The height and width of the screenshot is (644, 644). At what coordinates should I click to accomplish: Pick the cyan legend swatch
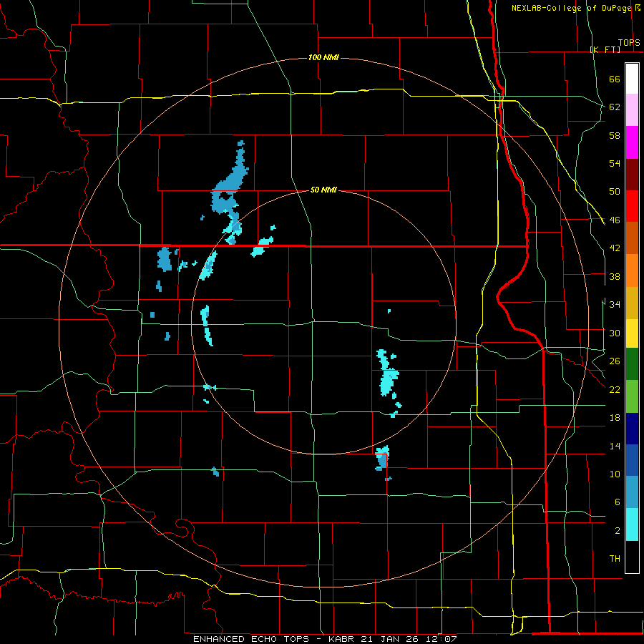632,525
